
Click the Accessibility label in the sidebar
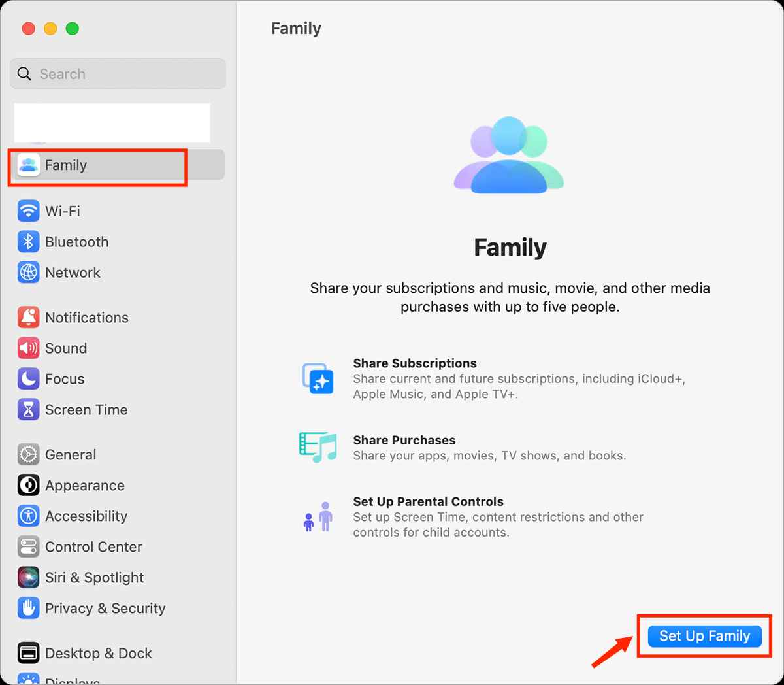point(86,516)
